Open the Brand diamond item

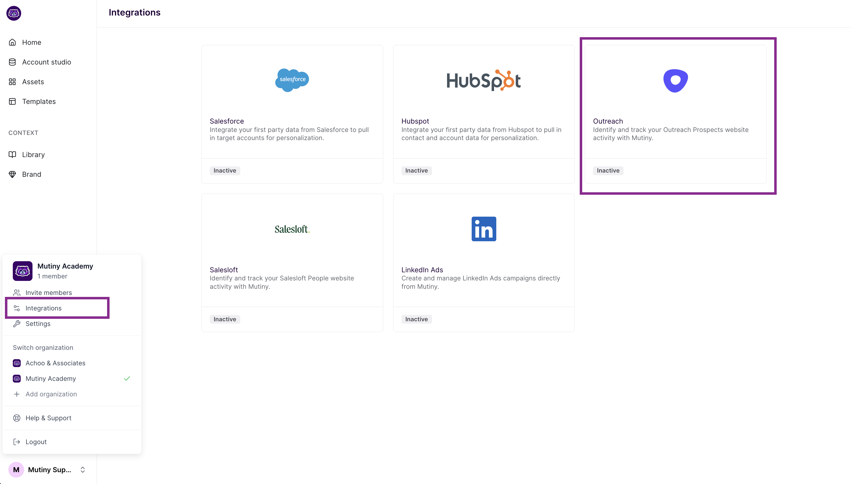pyautogui.click(x=31, y=174)
